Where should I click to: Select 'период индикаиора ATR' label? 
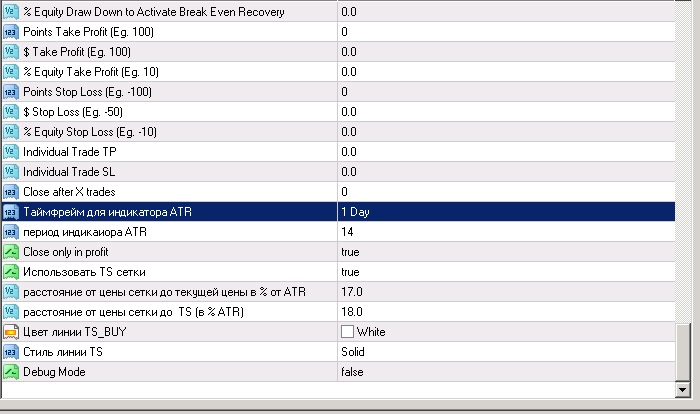[85, 232]
